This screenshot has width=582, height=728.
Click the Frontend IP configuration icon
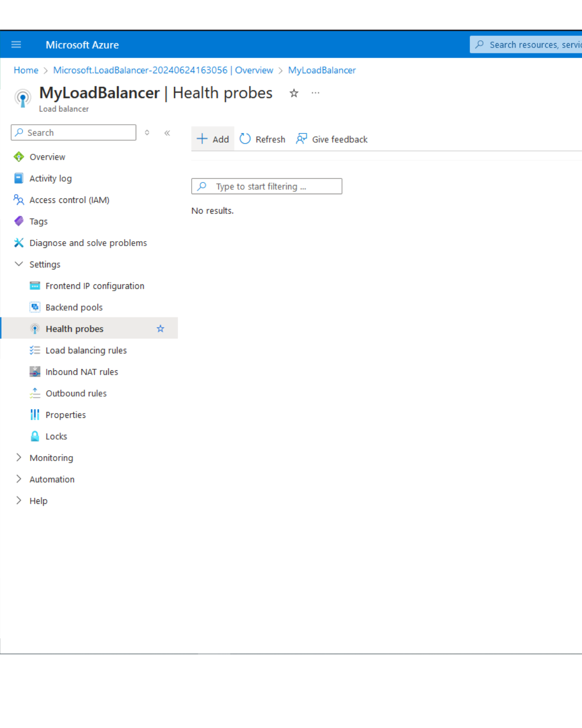35,285
